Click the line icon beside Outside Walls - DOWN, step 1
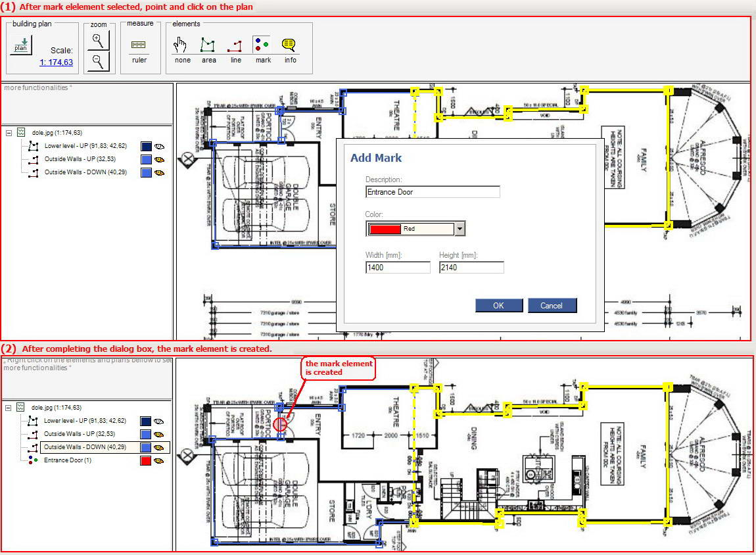The height and width of the screenshot is (555, 756). (34, 172)
